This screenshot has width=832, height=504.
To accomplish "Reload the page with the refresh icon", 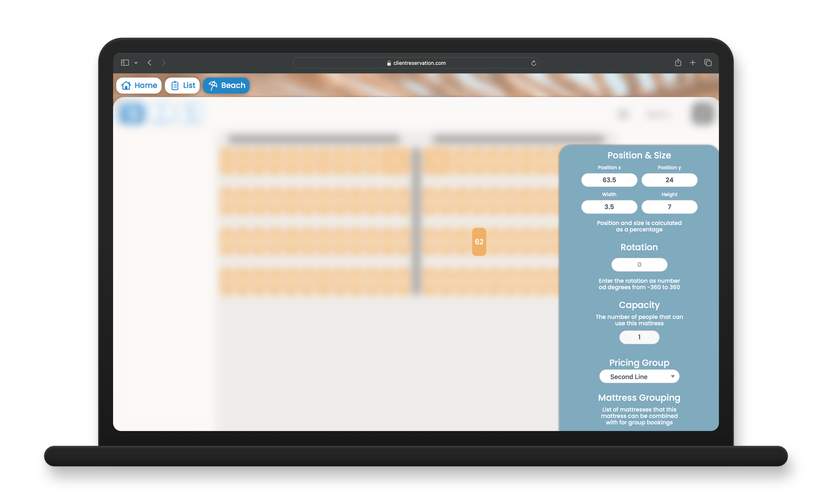I will coord(534,63).
